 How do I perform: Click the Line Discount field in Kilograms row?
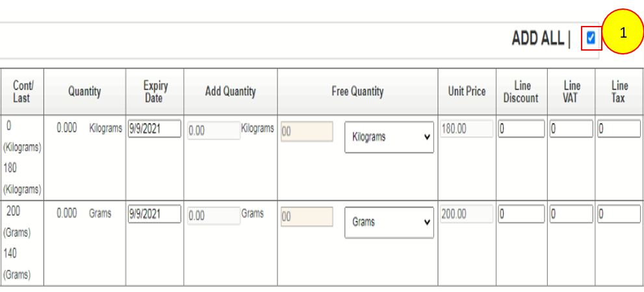click(521, 129)
